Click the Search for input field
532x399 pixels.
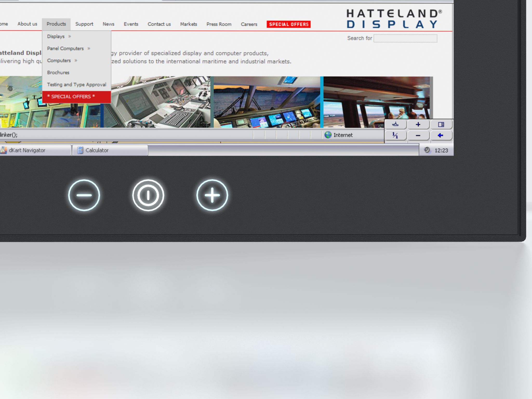pyautogui.click(x=405, y=38)
